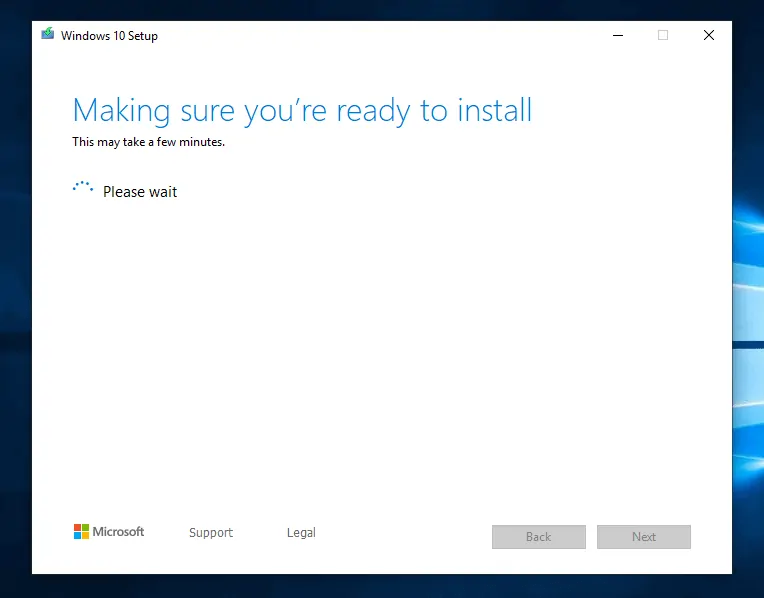Click the Next button
Image resolution: width=764 pixels, height=598 pixels.
(x=644, y=537)
